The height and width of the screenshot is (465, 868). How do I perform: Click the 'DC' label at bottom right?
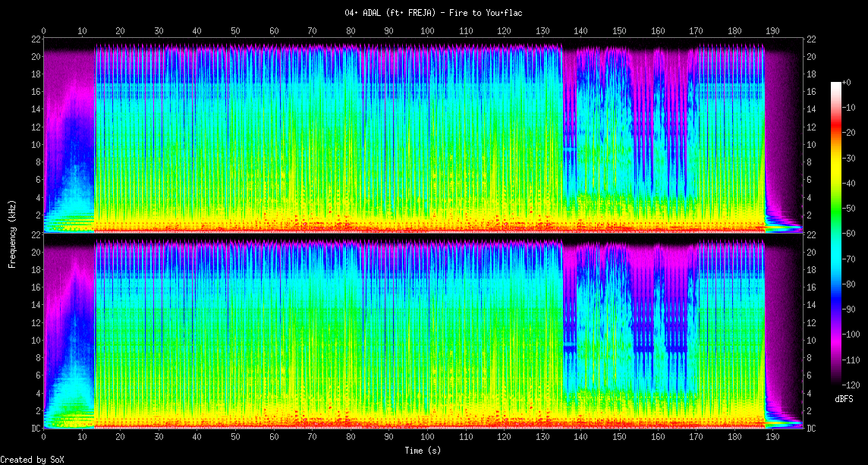click(x=811, y=429)
